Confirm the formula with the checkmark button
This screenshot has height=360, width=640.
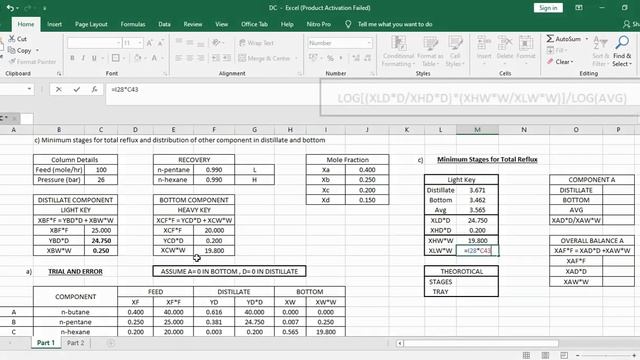pos(77,89)
